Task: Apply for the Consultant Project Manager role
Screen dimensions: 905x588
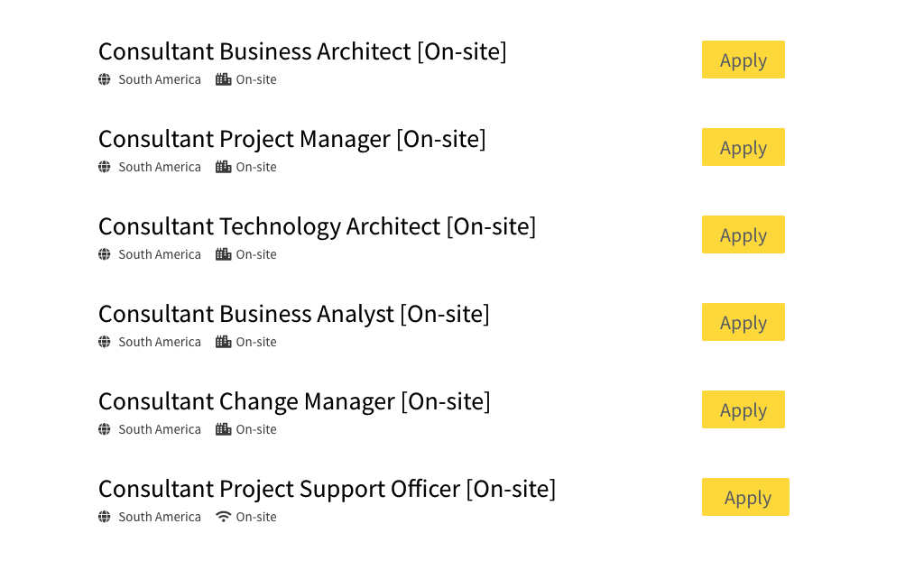Action: (x=743, y=147)
